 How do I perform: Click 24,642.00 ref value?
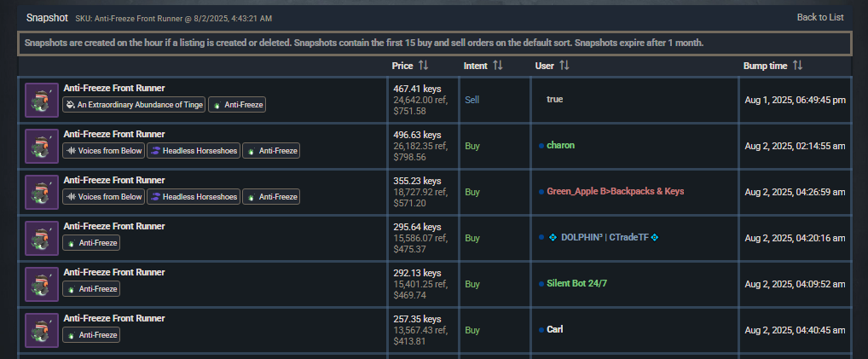pos(420,100)
